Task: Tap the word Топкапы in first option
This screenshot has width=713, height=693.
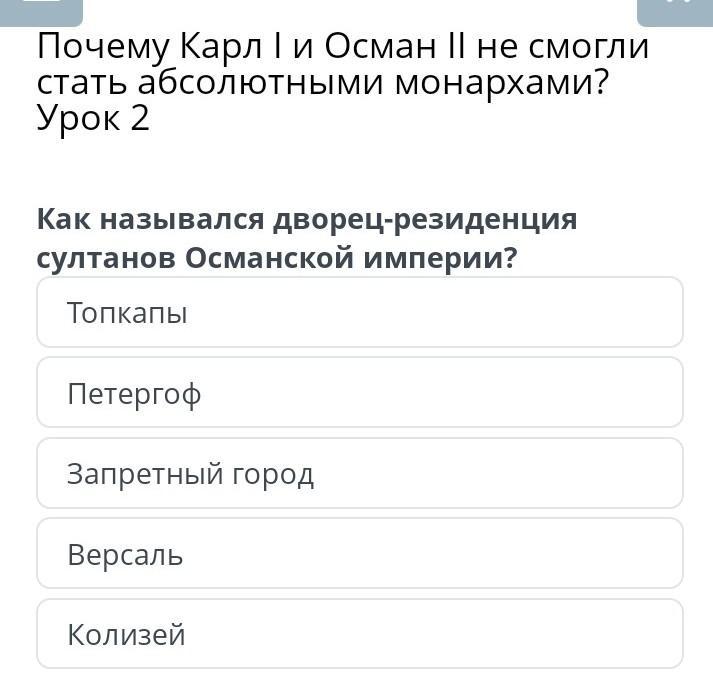Action: click(x=127, y=313)
